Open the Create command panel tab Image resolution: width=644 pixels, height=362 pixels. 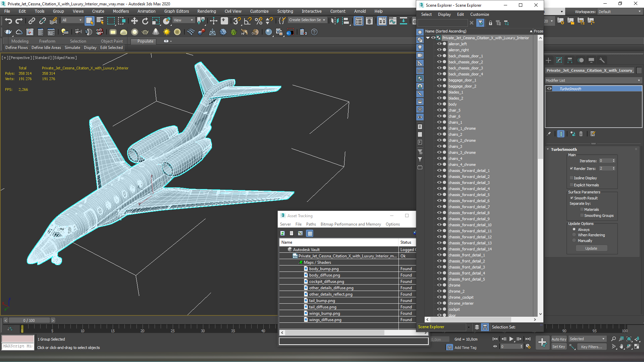pyautogui.click(x=548, y=60)
